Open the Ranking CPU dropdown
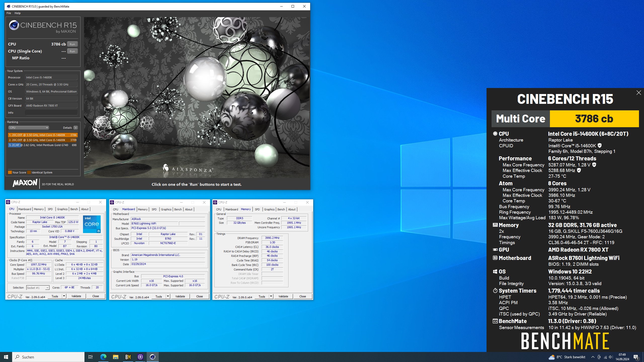Image resolution: width=644 pixels, height=362 pixels. point(29,128)
